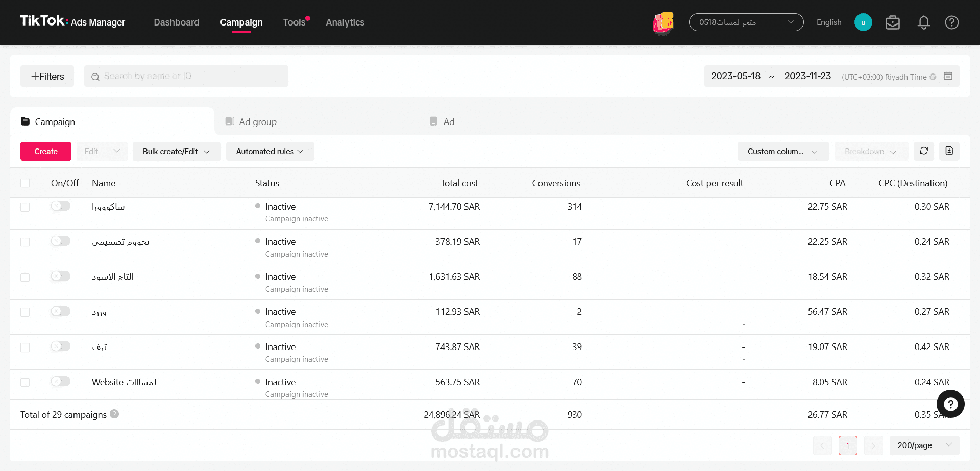Click the Filters button
The height and width of the screenshot is (471, 980).
(x=47, y=77)
